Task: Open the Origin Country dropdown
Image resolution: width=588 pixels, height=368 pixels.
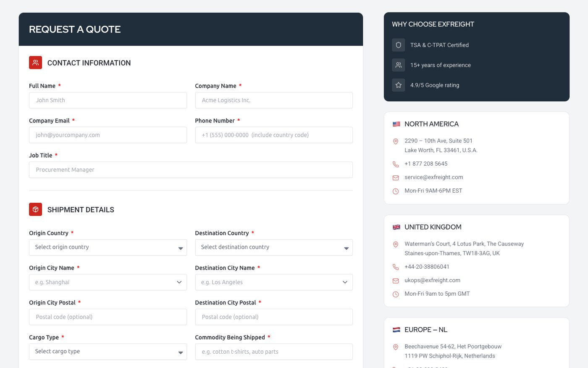Action: [108, 247]
